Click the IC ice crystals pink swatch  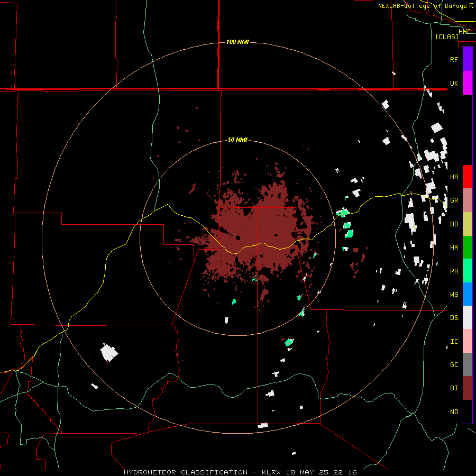pos(467,341)
